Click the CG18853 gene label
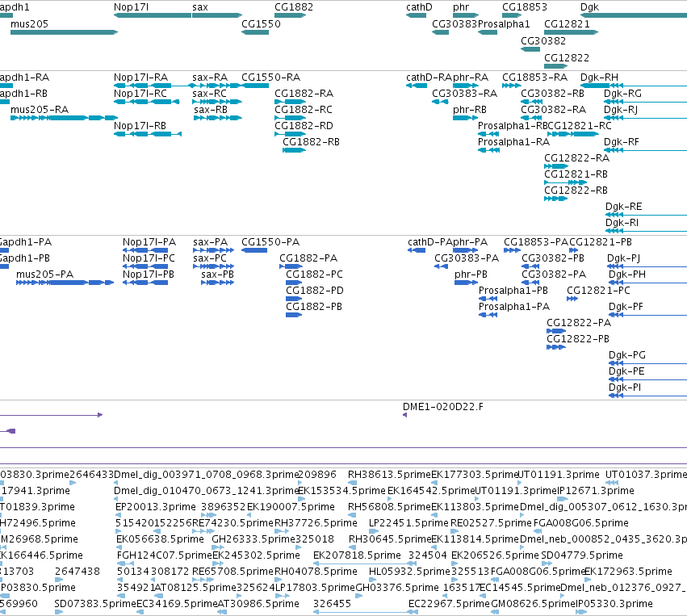The height and width of the screenshot is (616, 687). click(525, 7)
